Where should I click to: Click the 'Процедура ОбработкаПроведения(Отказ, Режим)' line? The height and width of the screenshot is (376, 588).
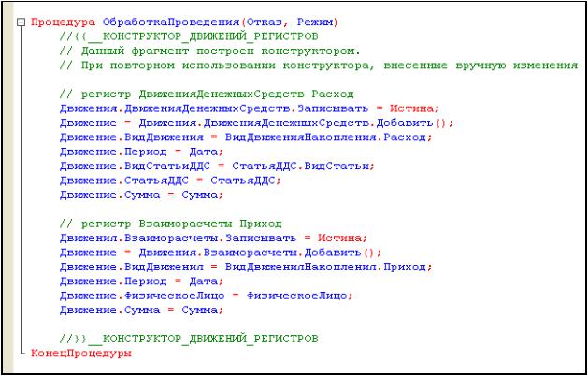[x=184, y=22]
